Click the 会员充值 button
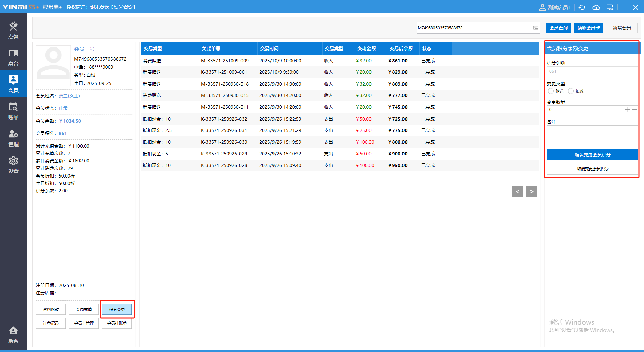The width and height of the screenshot is (644, 352). [x=84, y=309]
